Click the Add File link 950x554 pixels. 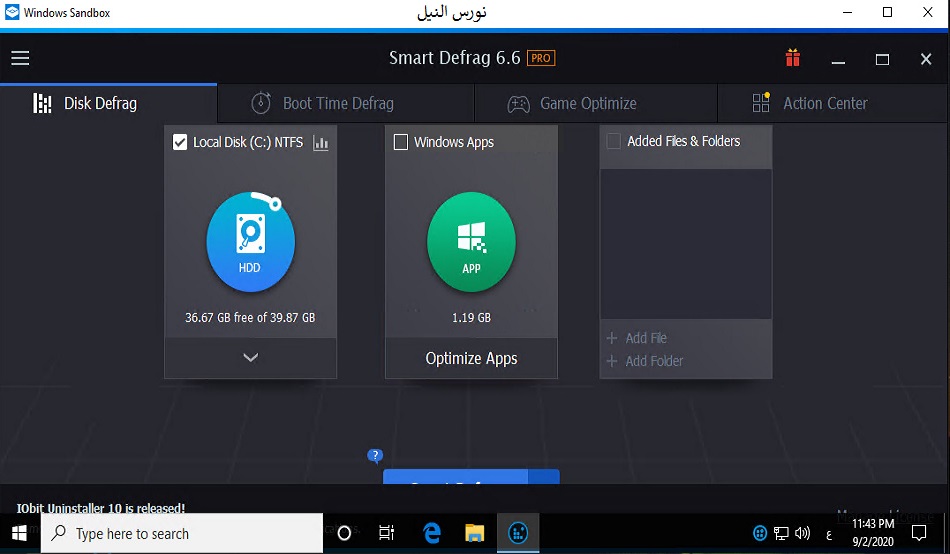coord(637,338)
